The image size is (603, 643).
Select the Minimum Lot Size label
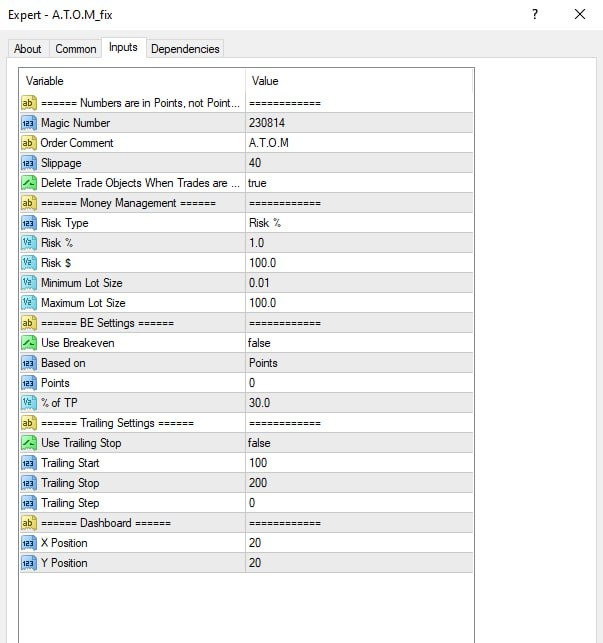82,283
